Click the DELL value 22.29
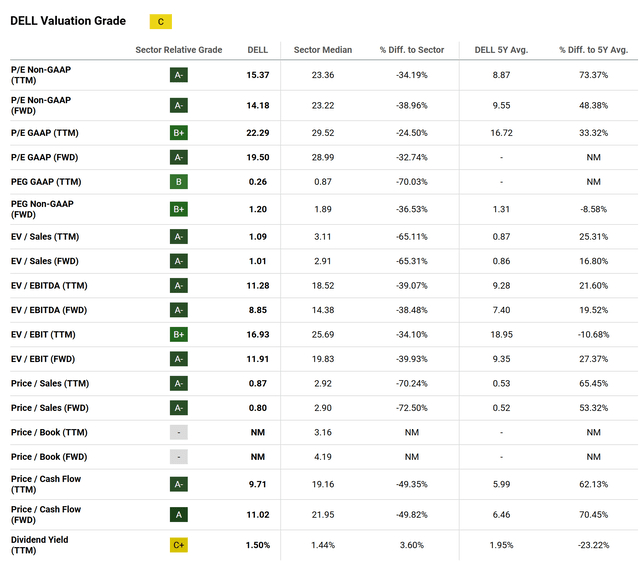 (258, 133)
